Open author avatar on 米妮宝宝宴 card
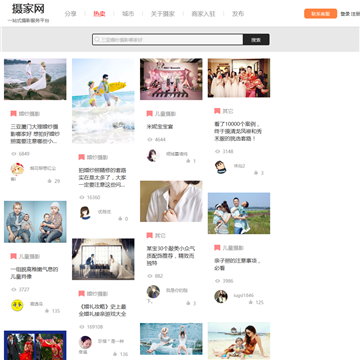This screenshot has width=360, height=360. [x=153, y=155]
